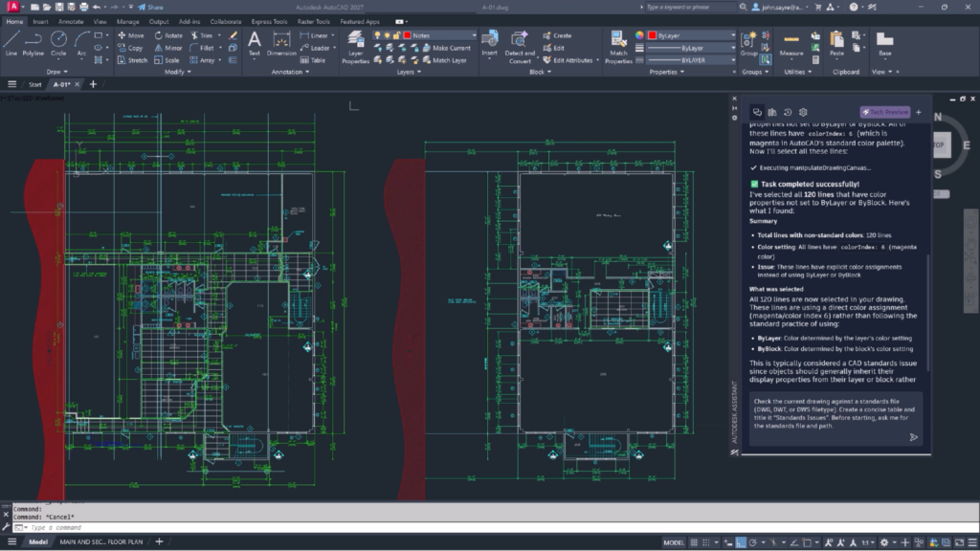980x551 pixels.
Task: Select the Polyline tool
Action: tap(33, 44)
